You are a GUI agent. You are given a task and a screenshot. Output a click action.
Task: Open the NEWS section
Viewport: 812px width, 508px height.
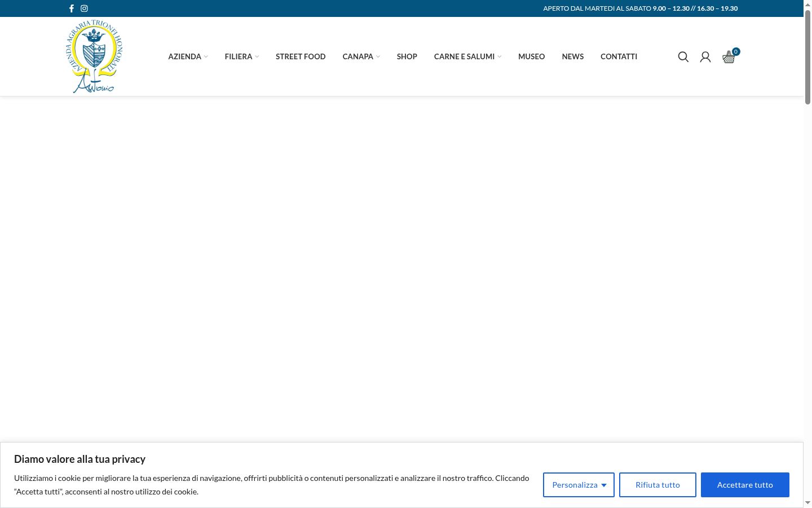coord(573,56)
